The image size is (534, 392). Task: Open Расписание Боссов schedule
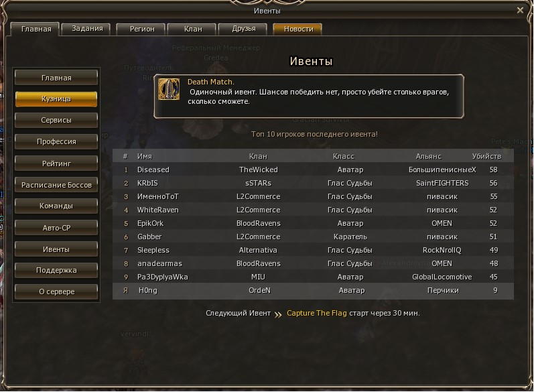point(56,185)
